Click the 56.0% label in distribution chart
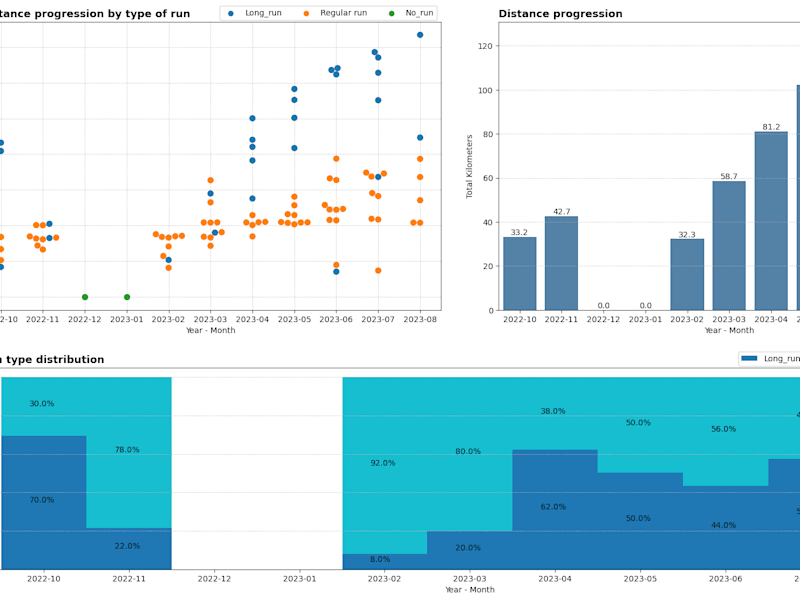Viewport: 800px width, 600px height. click(723, 429)
